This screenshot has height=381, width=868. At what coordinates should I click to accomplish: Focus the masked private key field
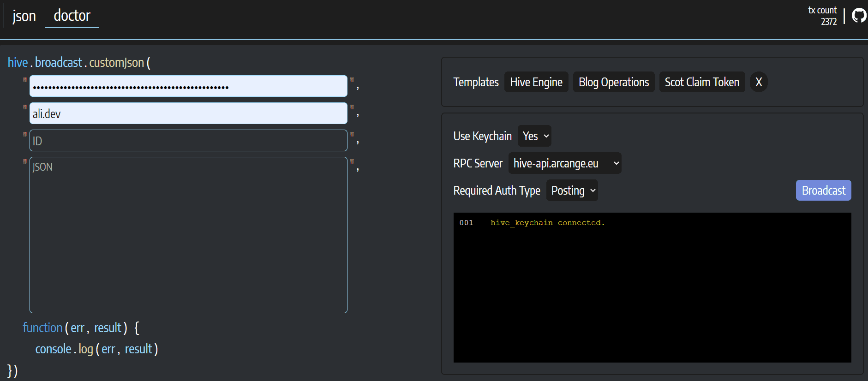(x=188, y=86)
